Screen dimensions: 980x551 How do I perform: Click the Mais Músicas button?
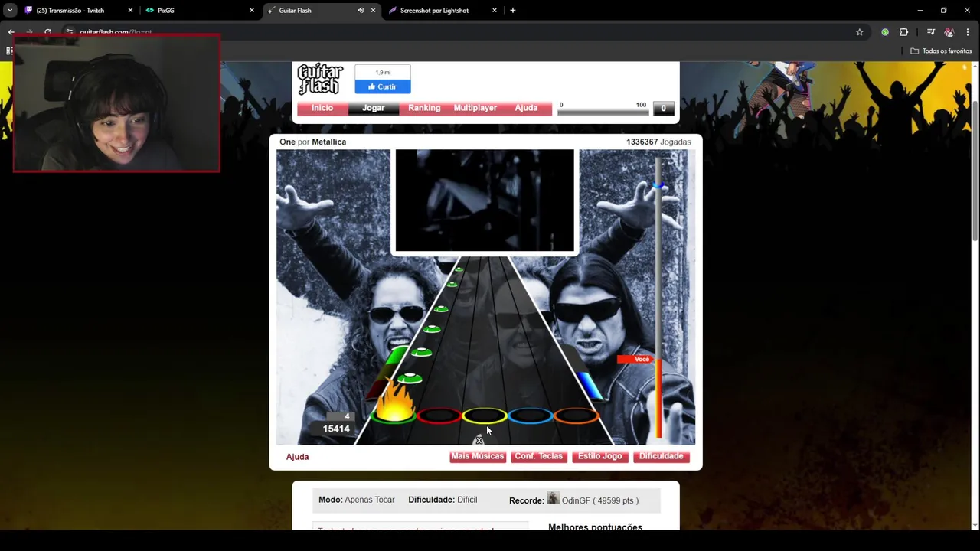[x=478, y=456]
